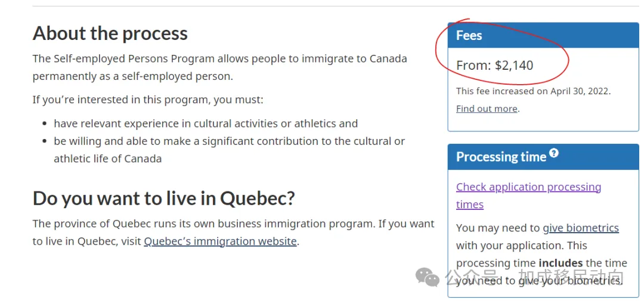This screenshot has width=644, height=303.
Task: Click the 'From: $2,140' fee amount
Action: (494, 65)
